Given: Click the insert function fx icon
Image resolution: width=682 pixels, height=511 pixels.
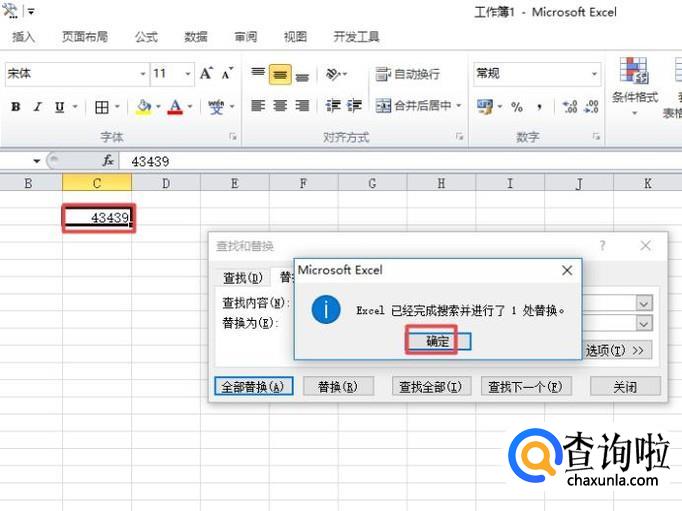Looking at the screenshot, I should 108,161.
